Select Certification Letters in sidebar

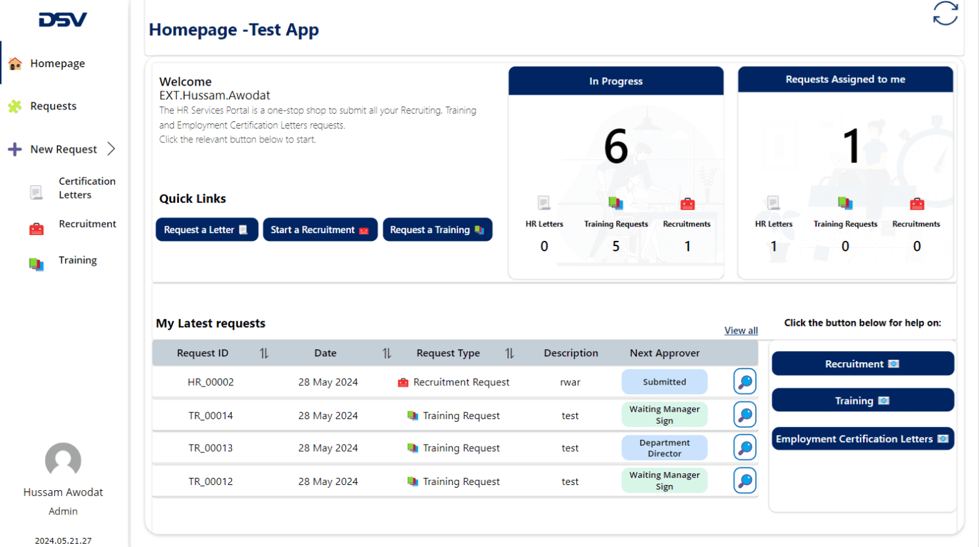click(x=87, y=188)
